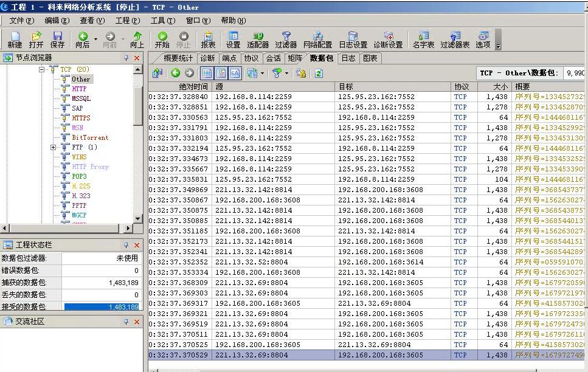Click the 保存 (Save) toolbar icon
This screenshot has height=372, width=588.
[x=57, y=40]
